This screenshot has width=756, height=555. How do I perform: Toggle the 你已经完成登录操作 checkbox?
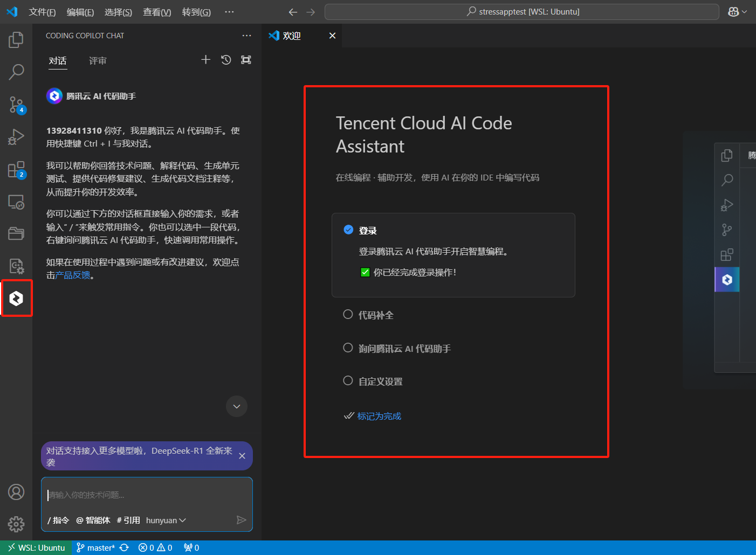click(x=365, y=272)
